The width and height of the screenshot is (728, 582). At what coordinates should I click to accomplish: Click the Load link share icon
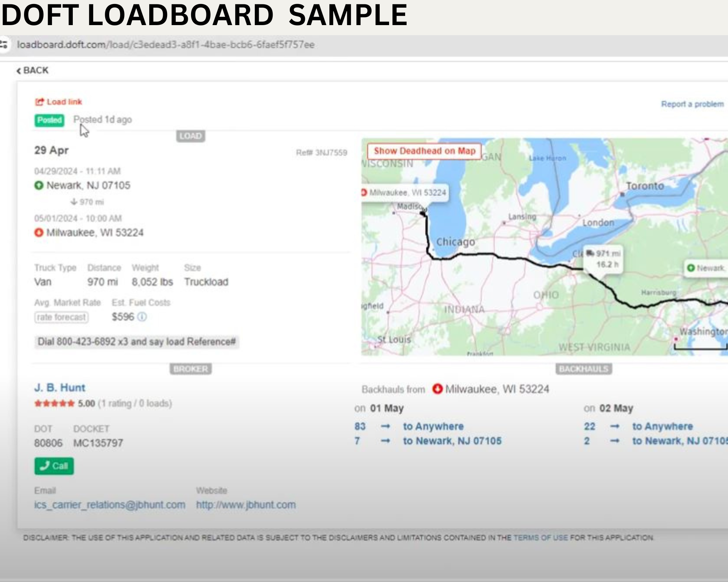pyautogui.click(x=39, y=102)
